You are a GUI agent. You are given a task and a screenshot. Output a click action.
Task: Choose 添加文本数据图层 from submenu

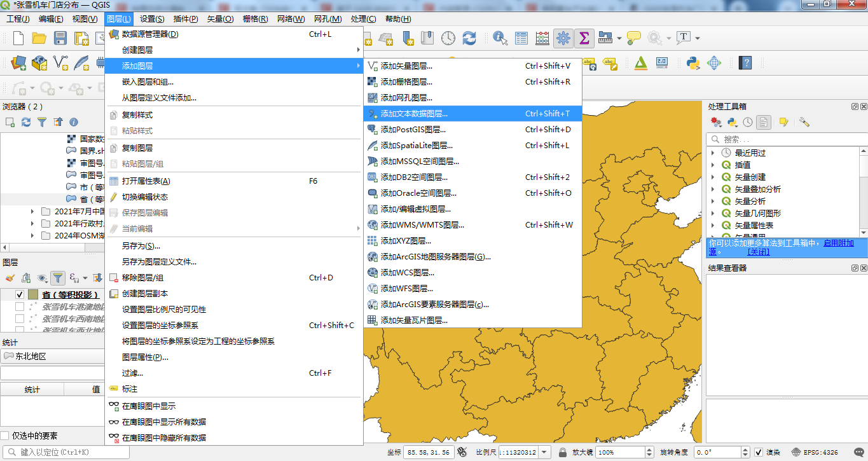pos(472,114)
